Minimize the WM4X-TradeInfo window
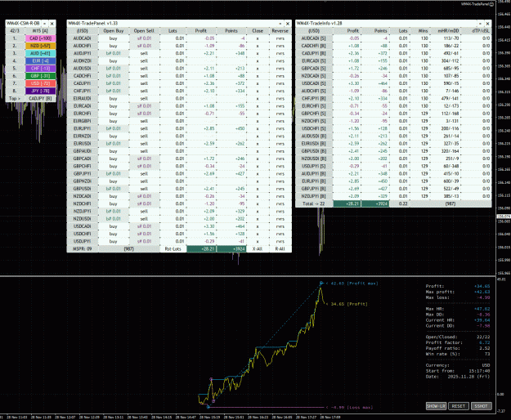The height and width of the screenshot is (420, 511). click(480, 24)
